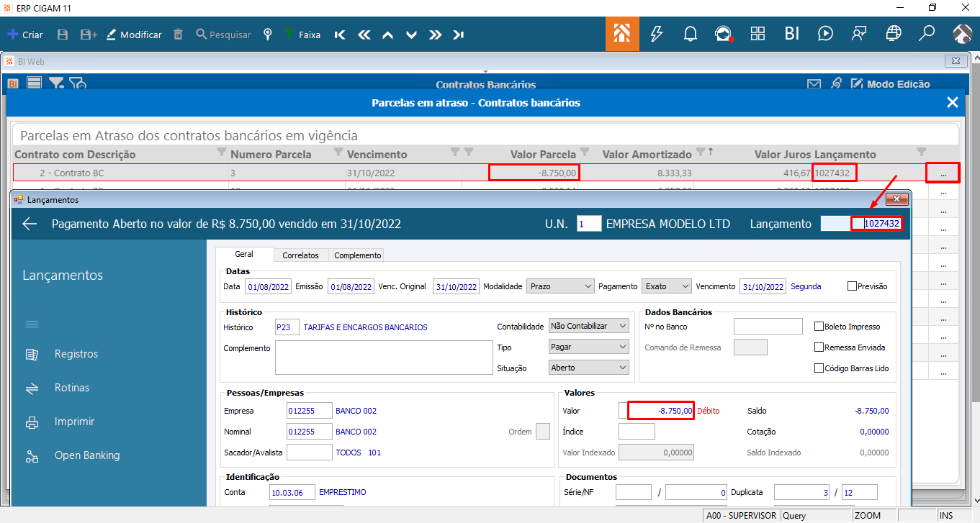The image size is (980, 523).
Task: Open the video tutorial play bubble icon
Action: point(826,34)
